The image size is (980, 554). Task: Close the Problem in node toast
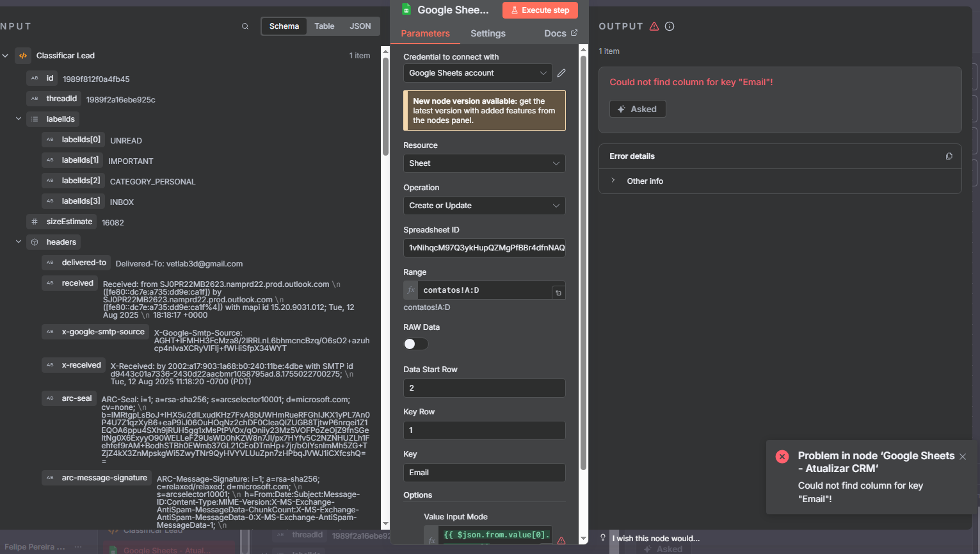point(963,457)
